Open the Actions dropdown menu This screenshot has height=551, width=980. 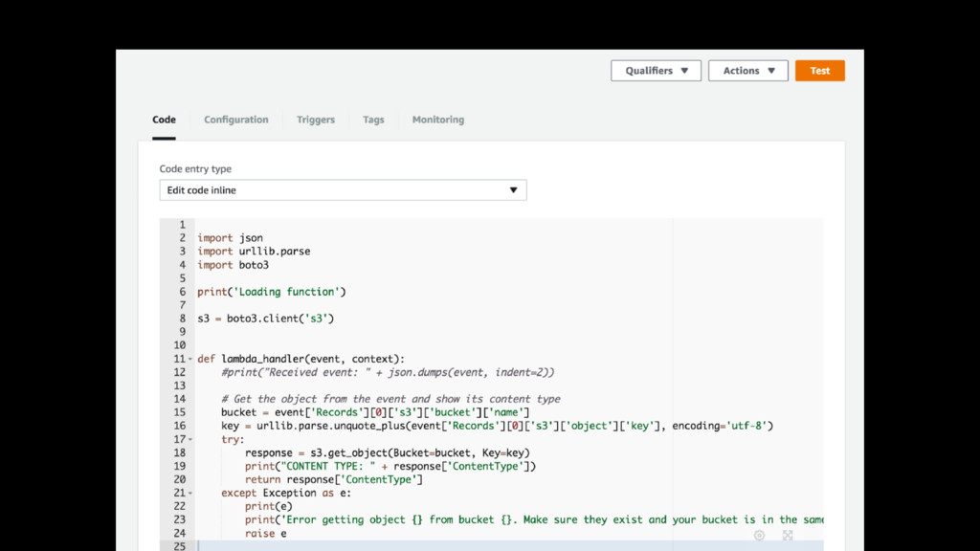pyautogui.click(x=748, y=71)
